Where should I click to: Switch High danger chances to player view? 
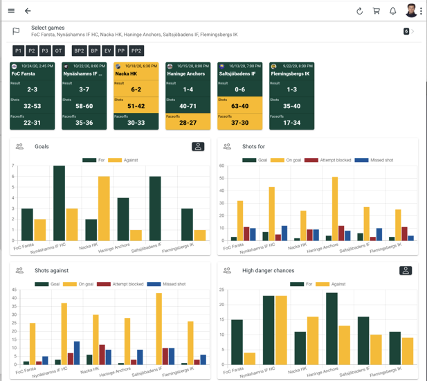tap(405, 270)
